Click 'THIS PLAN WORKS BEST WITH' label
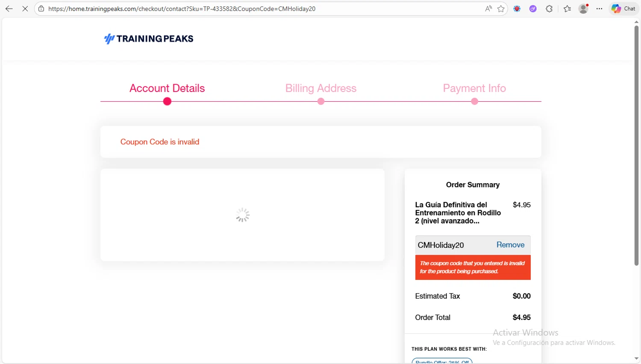Screen dimensions: 641x364 [449, 349]
